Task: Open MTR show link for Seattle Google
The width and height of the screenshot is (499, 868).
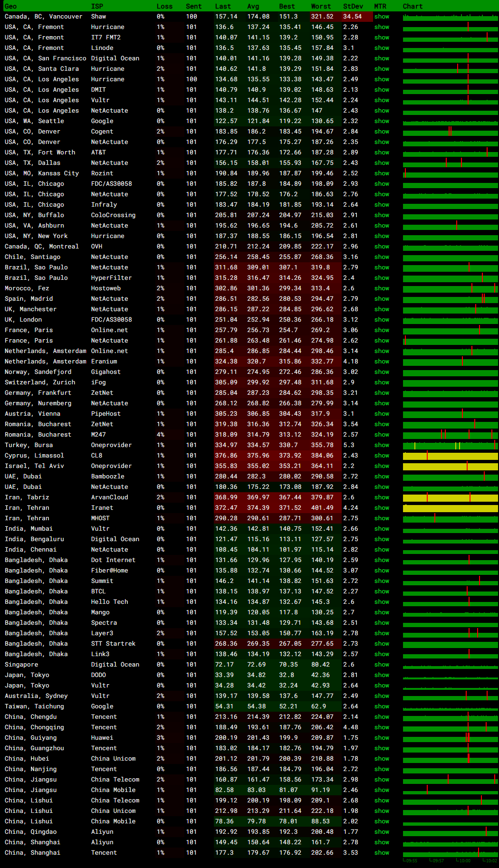Action: [x=381, y=121]
